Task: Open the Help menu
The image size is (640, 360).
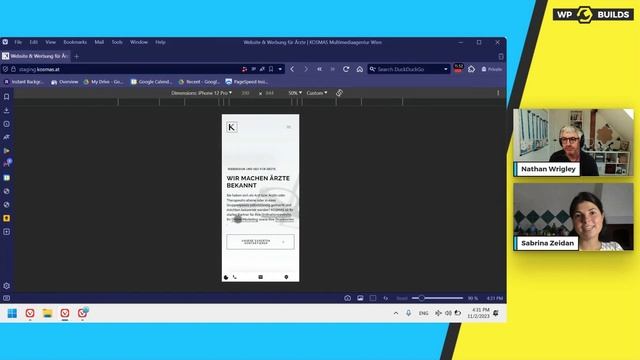Action: tap(160, 42)
